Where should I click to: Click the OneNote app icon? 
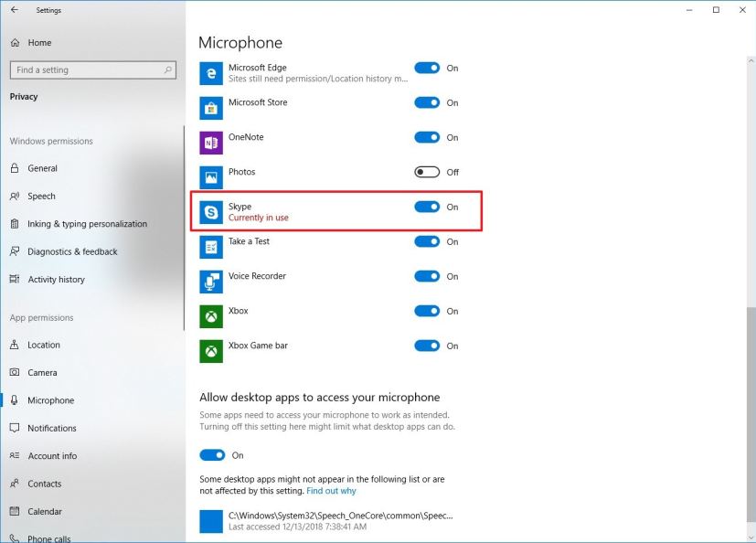[211, 143]
